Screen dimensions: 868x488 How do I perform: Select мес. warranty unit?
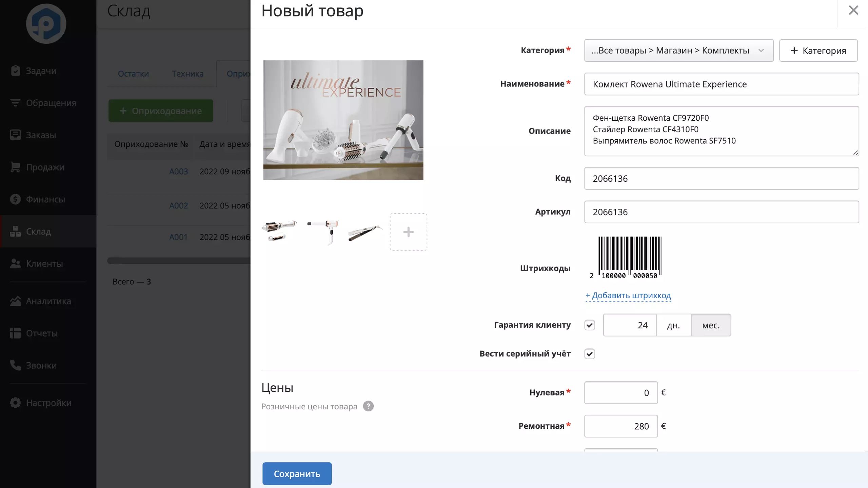(x=711, y=325)
